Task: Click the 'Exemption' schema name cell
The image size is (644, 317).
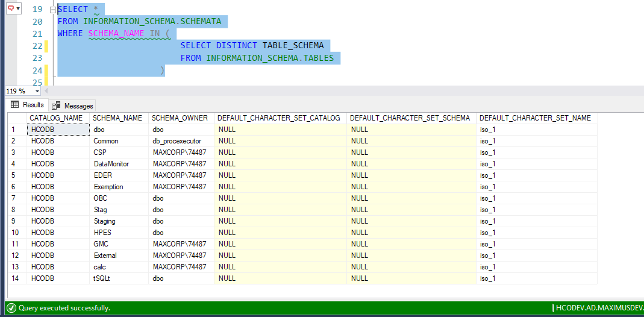Action: coord(119,187)
